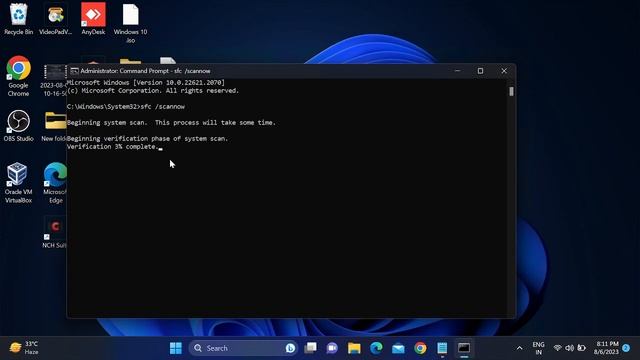Open the notification count badge
Viewport: 640px width, 360px height.
point(626,348)
